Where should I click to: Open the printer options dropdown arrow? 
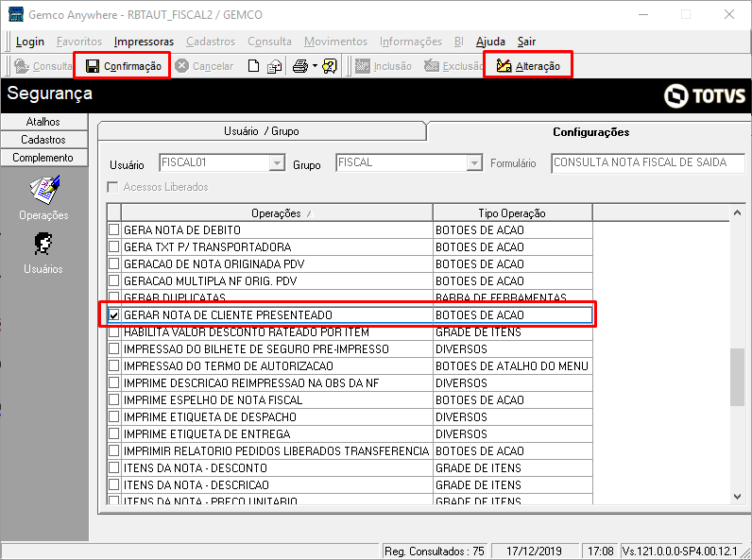tap(316, 66)
